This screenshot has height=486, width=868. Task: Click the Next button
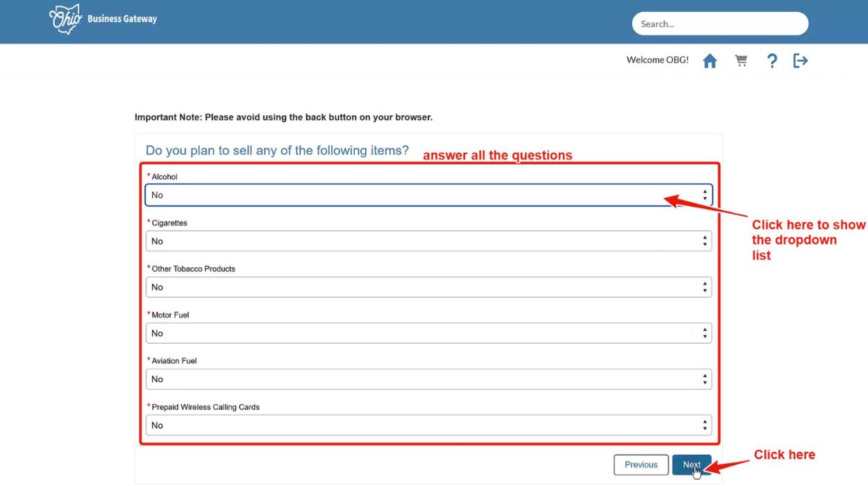pyautogui.click(x=692, y=465)
